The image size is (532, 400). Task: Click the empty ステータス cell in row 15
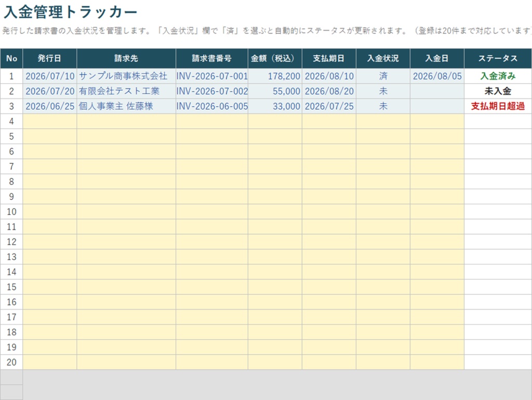[498, 287]
